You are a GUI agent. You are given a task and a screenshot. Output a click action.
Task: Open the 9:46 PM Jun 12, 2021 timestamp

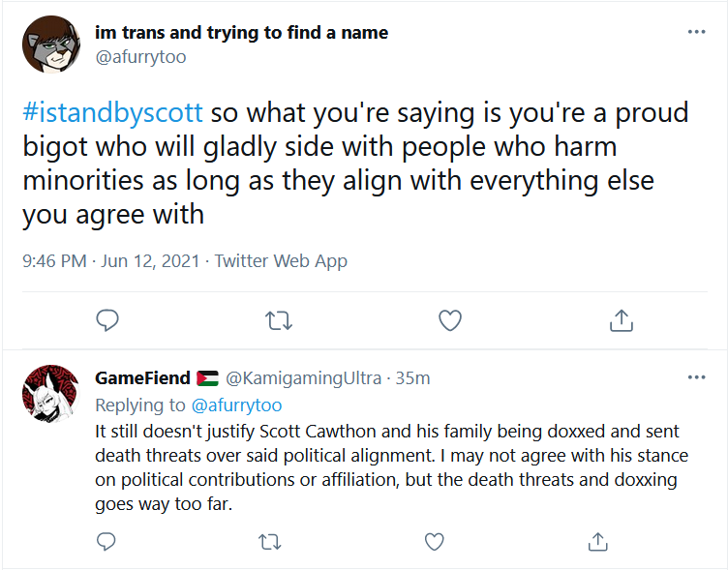111,261
